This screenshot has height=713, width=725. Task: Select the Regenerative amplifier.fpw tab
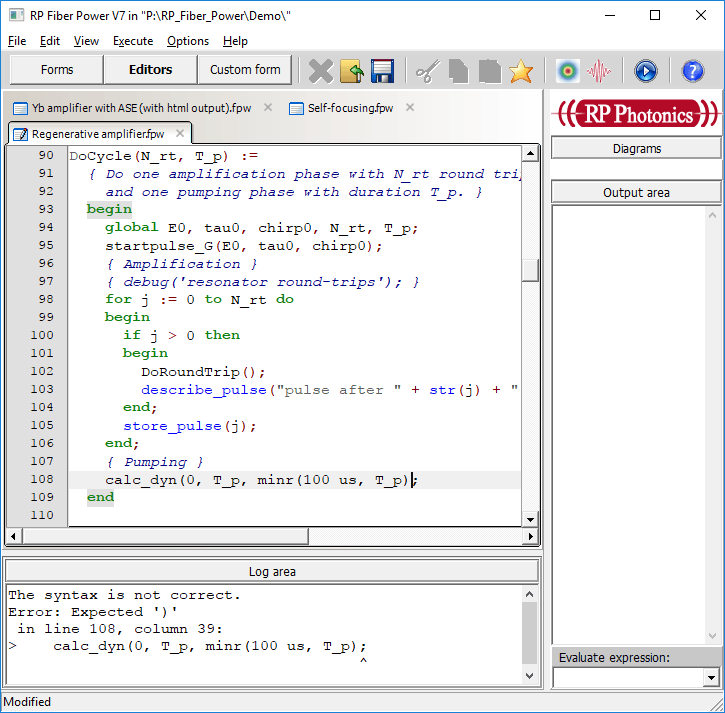pyautogui.click(x=98, y=134)
